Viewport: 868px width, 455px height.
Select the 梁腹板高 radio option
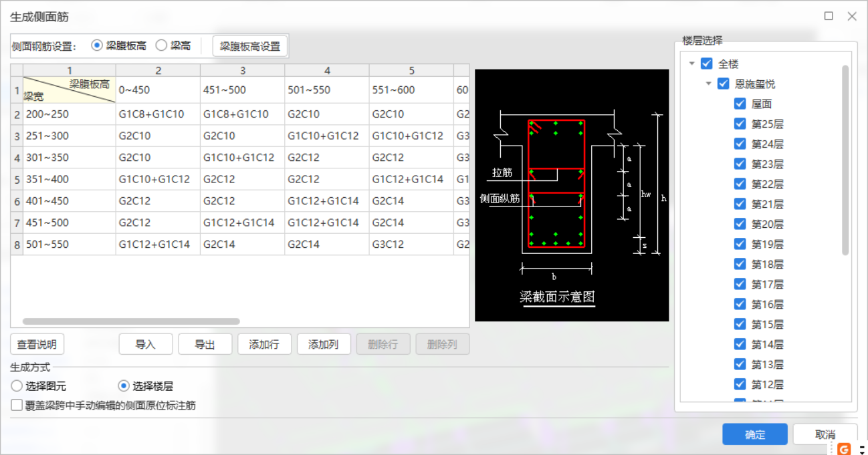point(97,45)
